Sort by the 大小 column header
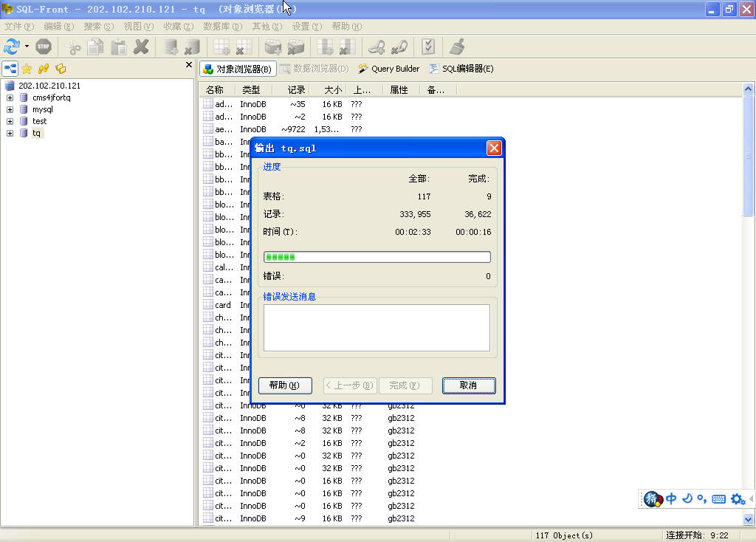The image size is (756, 542). (x=328, y=89)
